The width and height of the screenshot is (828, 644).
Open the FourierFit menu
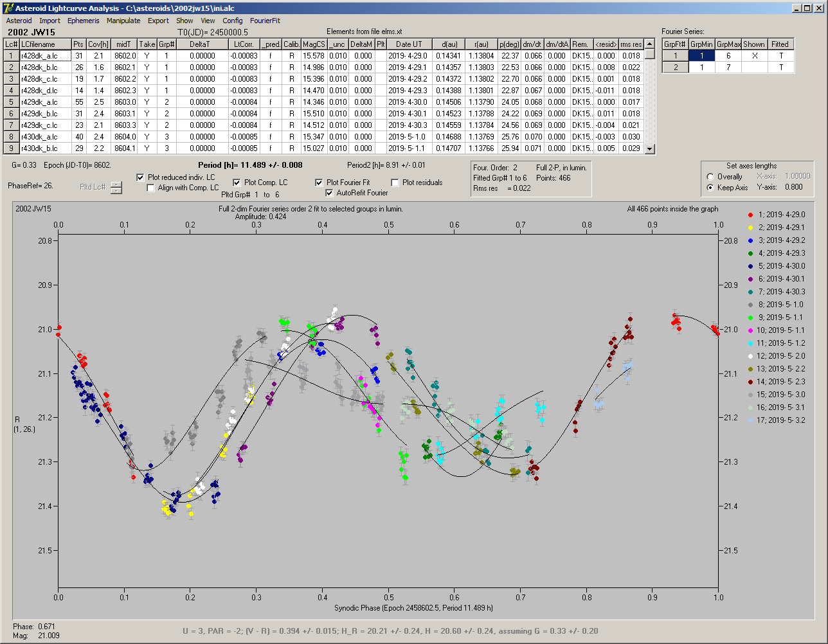coord(265,21)
